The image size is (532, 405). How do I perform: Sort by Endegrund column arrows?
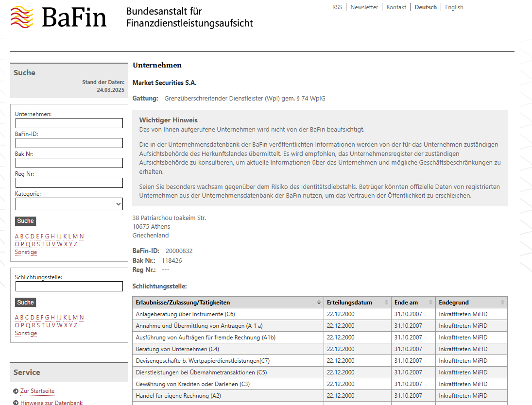pos(502,302)
